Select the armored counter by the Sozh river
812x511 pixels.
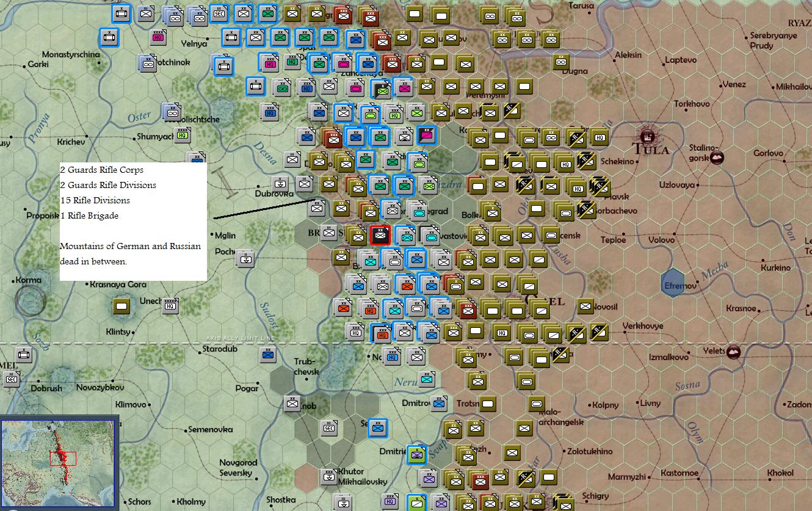[x=24, y=353]
